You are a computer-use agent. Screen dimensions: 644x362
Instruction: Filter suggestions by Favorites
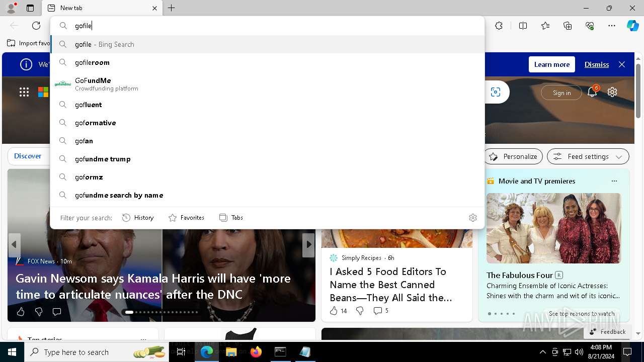[x=186, y=218]
